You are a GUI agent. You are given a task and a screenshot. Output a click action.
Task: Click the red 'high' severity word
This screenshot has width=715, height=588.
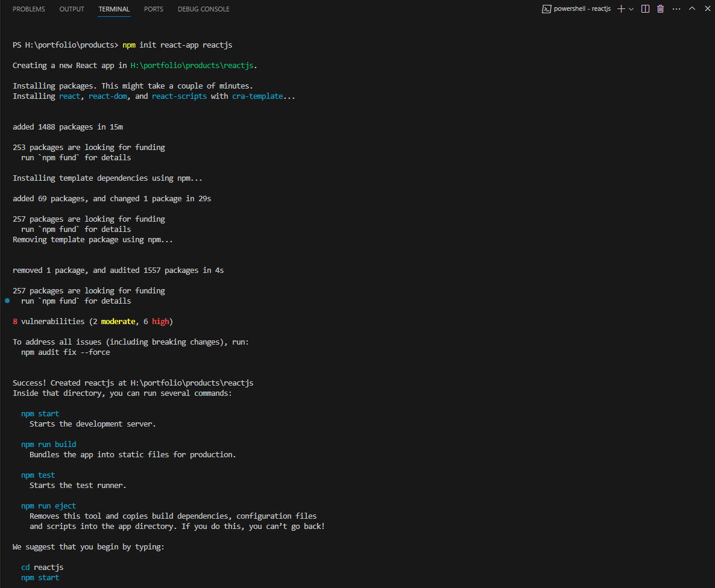tap(160, 321)
